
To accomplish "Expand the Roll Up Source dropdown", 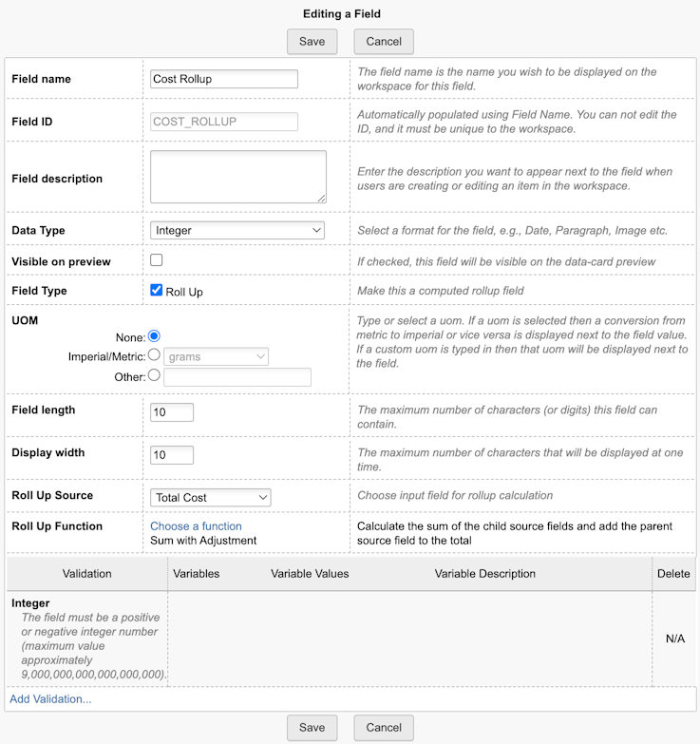I will click(x=211, y=498).
